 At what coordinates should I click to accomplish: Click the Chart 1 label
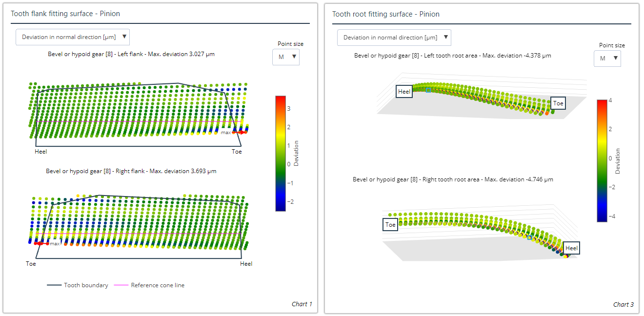tap(302, 304)
